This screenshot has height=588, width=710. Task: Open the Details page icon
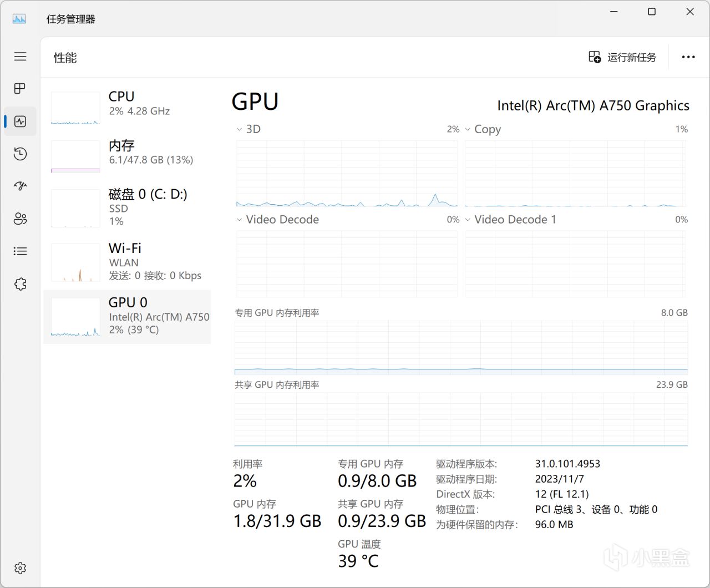21,251
